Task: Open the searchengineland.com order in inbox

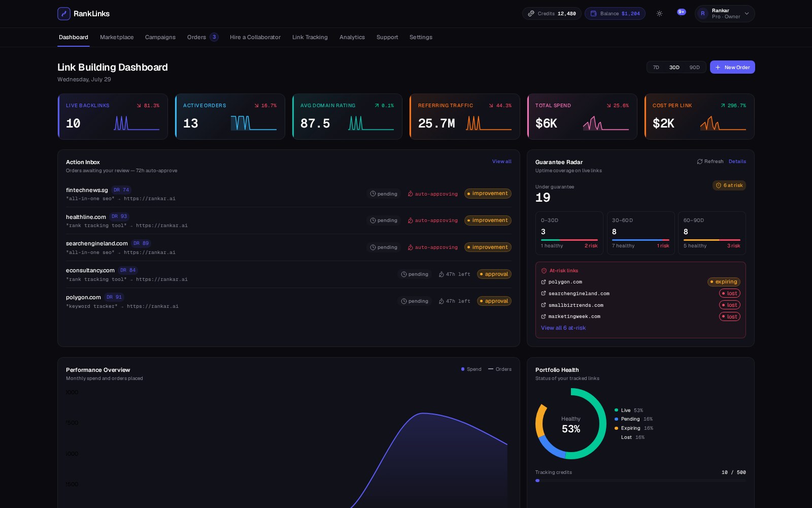Action: point(288,247)
